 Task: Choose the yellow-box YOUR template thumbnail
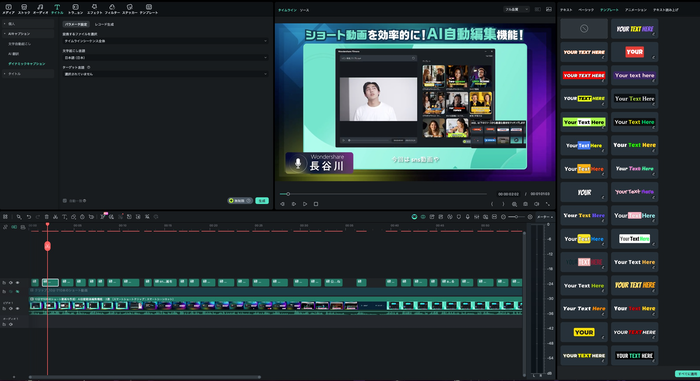(x=584, y=332)
